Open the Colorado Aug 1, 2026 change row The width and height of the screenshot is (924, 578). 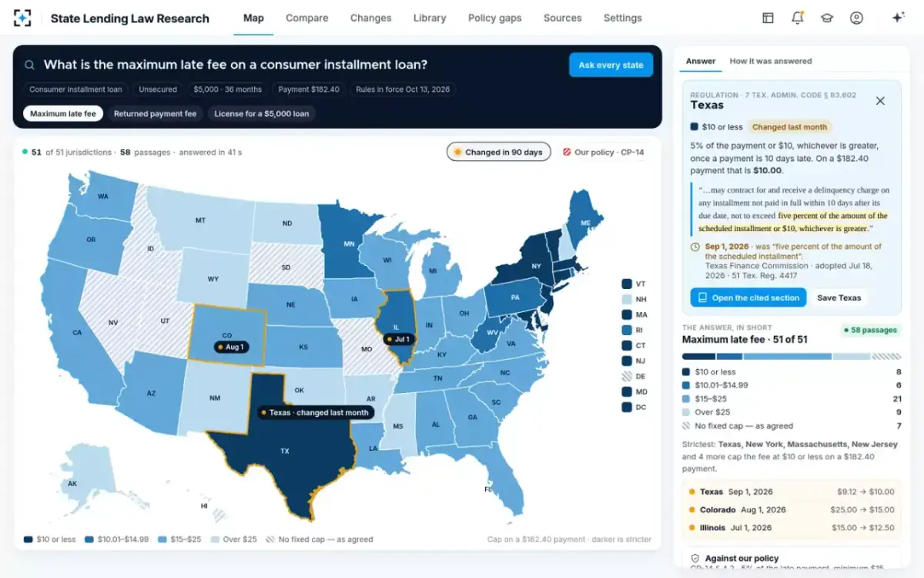(x=791, y=509)
